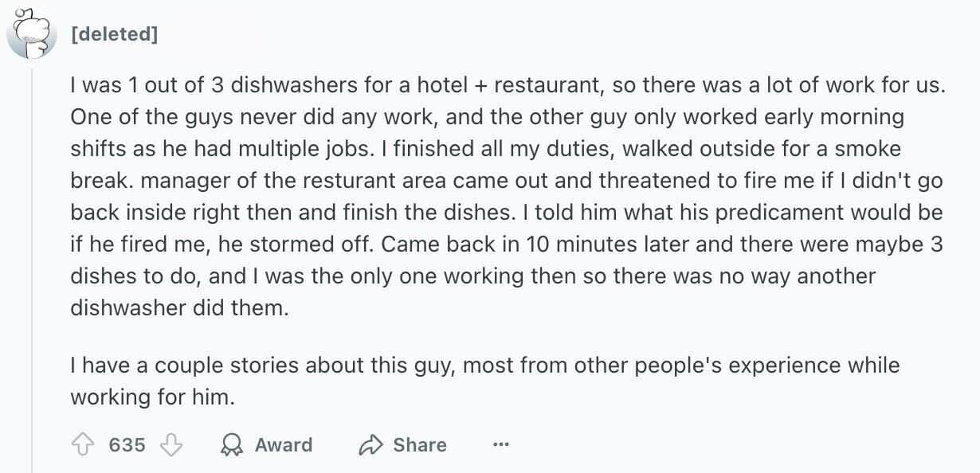Click the Share arrow icon
The width and height of the screenshot is (980, 473).
[370, 444]
